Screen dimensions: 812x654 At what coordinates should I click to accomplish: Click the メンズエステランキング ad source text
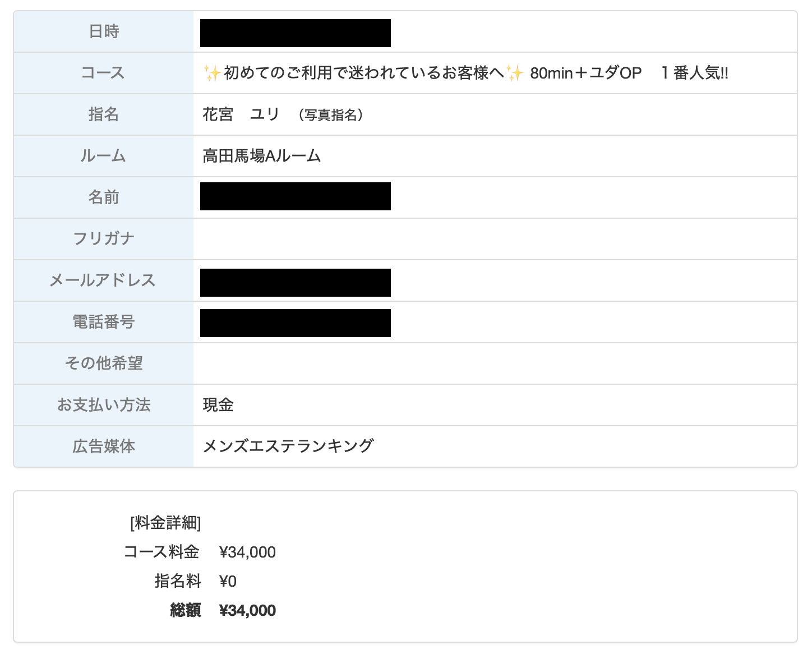coord(288,446)
